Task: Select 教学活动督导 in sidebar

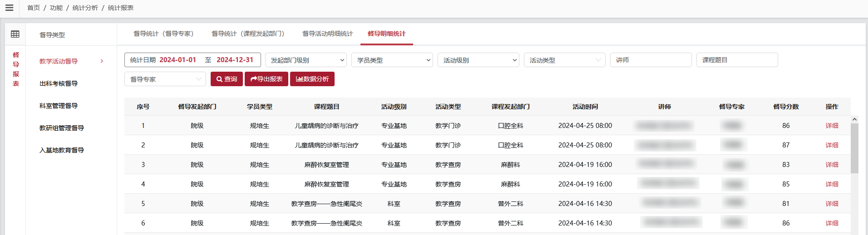Action: pos(59,61)
